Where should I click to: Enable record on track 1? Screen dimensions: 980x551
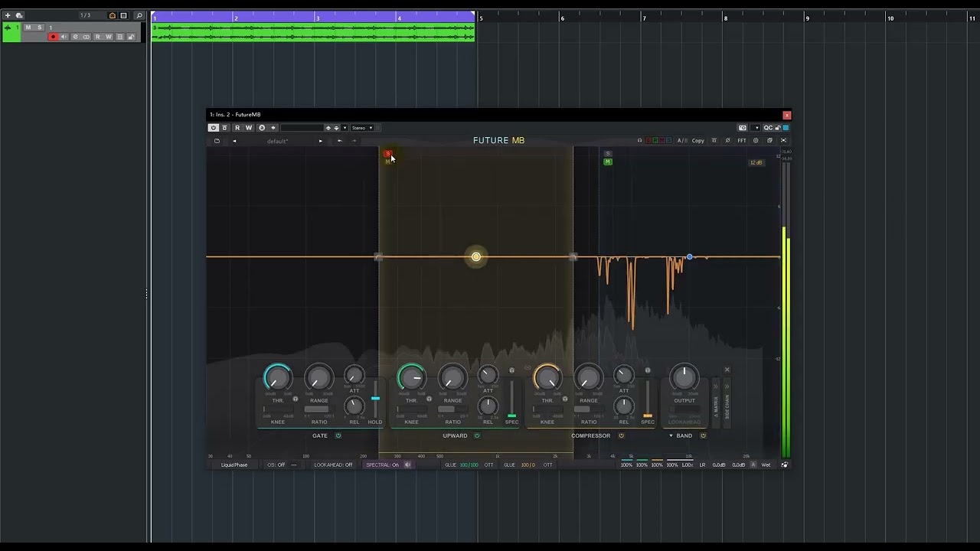pyautogui.click(x=53, y=37)
